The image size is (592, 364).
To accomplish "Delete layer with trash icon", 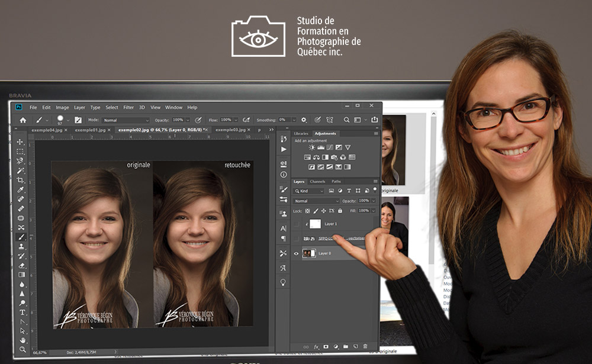I will 365,346.
